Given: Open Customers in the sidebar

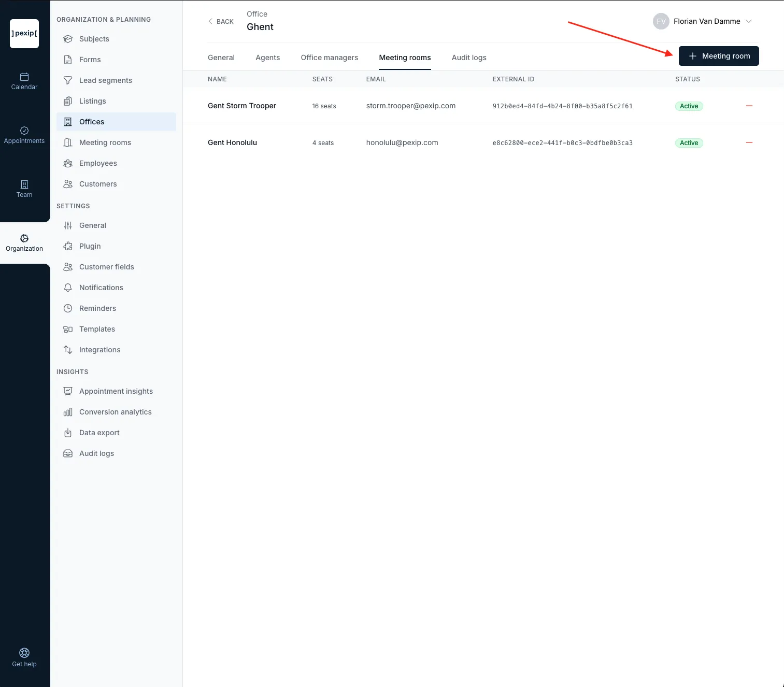Looking at the screenshot, I should pos(116,184).
